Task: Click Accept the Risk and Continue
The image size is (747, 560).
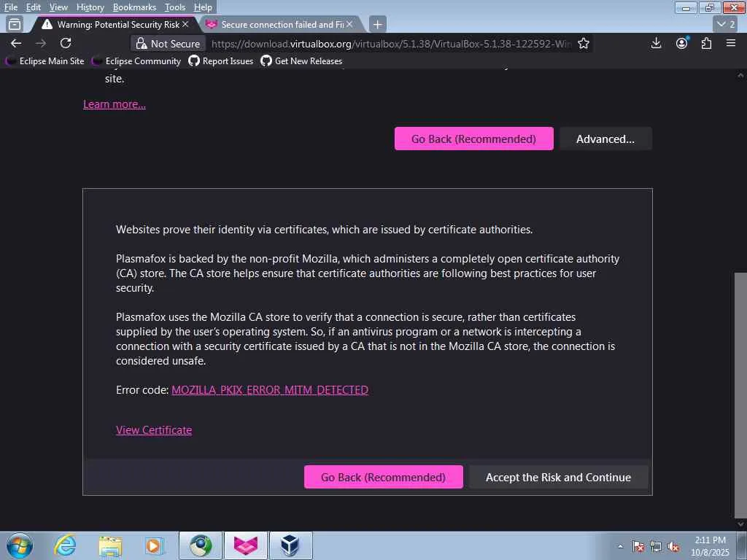Action: pos(558,477)
